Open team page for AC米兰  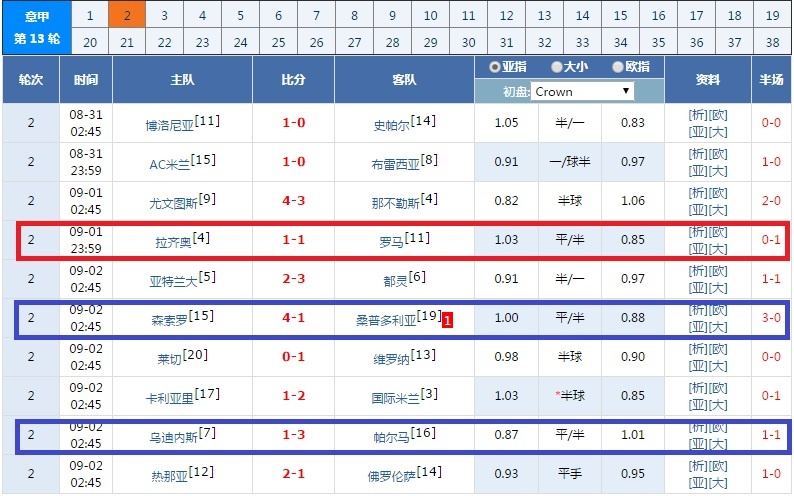pyautogui.click(x=170, y=164)
